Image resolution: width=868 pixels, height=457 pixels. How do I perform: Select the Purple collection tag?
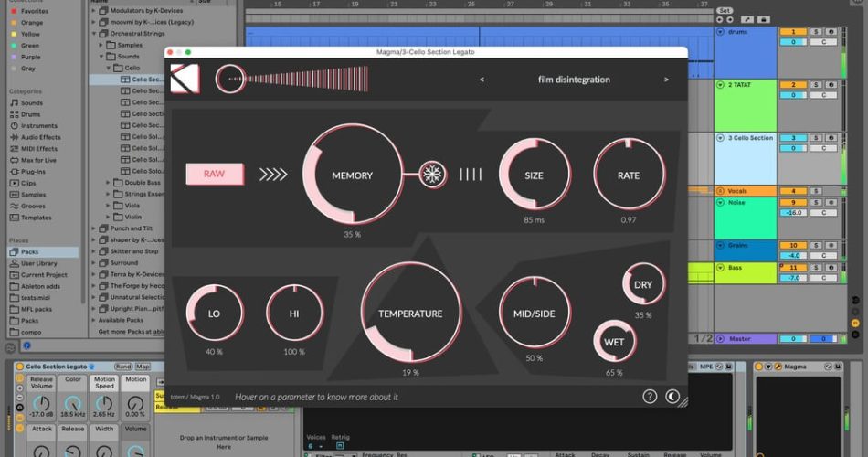[x=30, y=57]
